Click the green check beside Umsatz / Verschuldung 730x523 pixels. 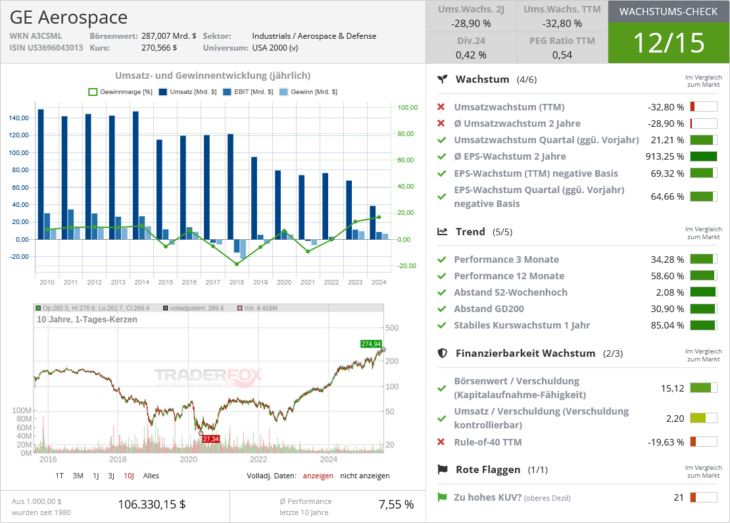click(x=442, y=418)
